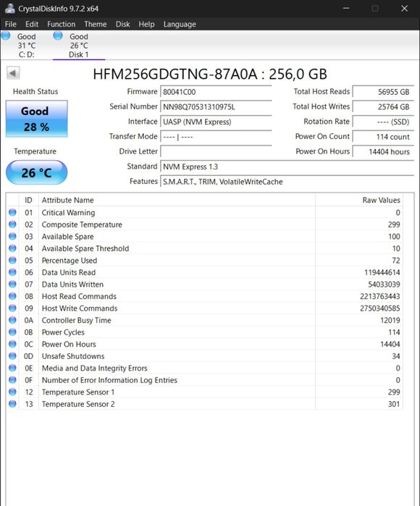This screenshot has width=420, height=506.
Task: Click the 'Percentage Used' attribute name
Action: coord(70,261)
